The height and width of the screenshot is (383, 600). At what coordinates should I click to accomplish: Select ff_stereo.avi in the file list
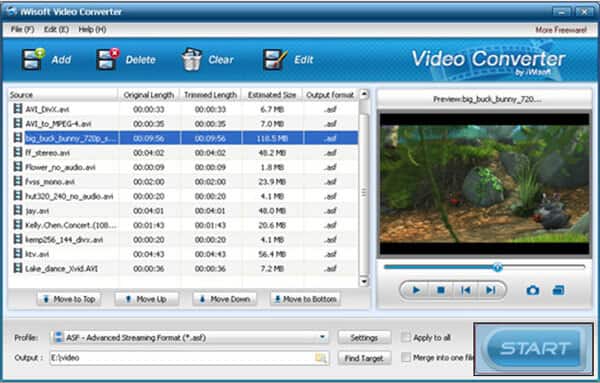[183, 153]
